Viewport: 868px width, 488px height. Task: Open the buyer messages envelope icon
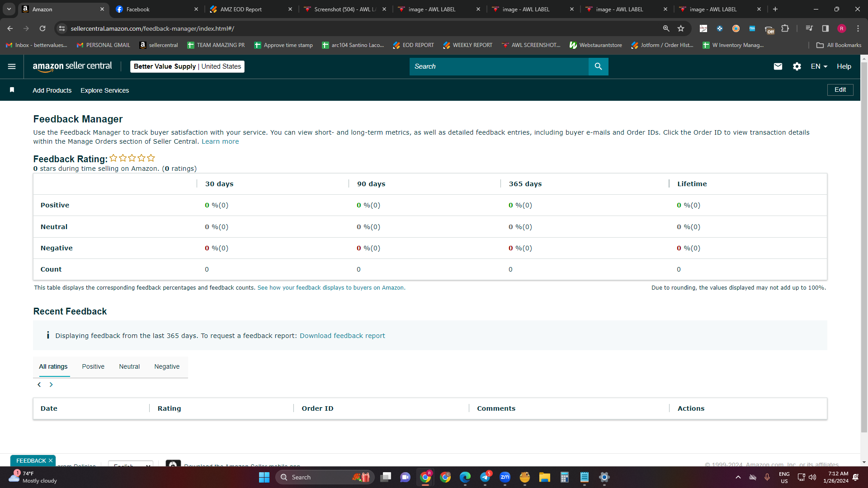click(778, 66)
